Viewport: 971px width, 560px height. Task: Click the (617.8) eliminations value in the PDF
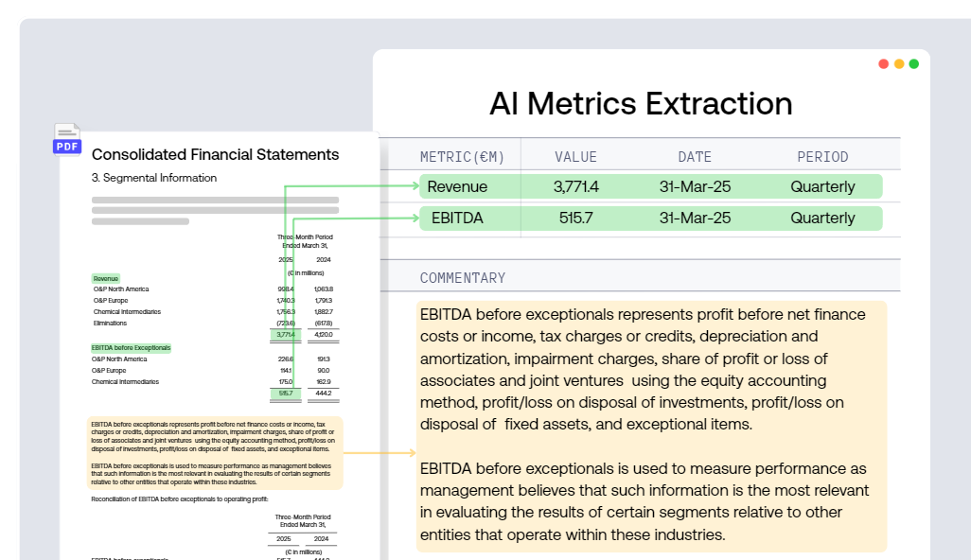[x=324, y=323]
